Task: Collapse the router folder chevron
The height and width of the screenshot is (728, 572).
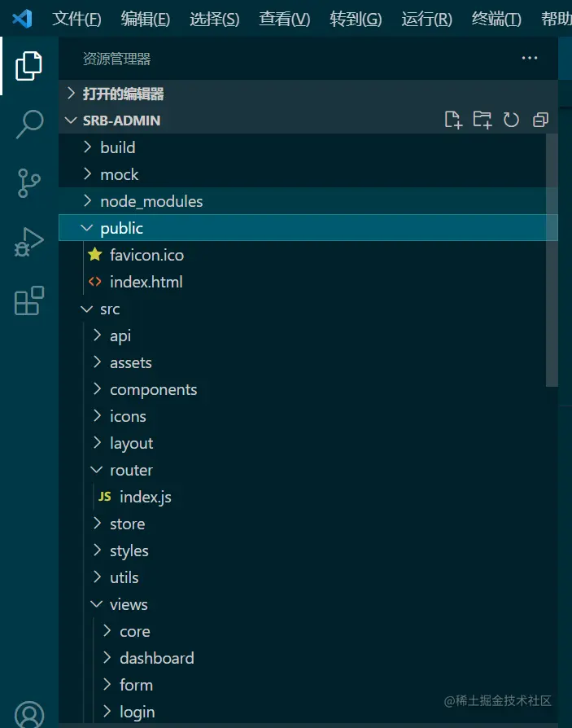Action: click(97, 470)
